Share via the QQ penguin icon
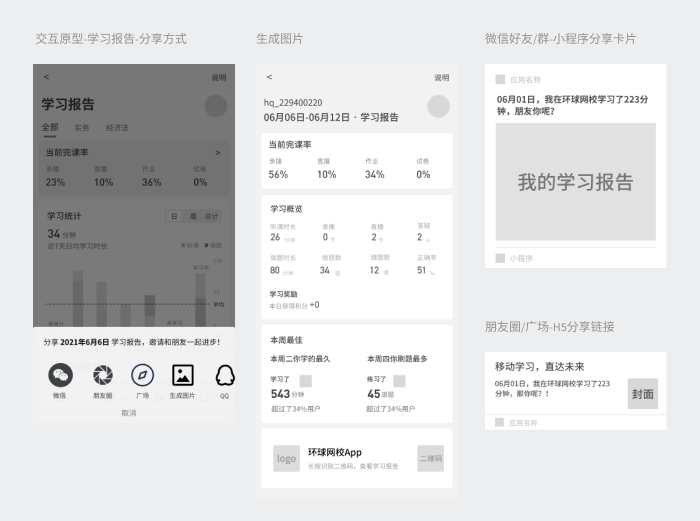 (x=225, y=375)
